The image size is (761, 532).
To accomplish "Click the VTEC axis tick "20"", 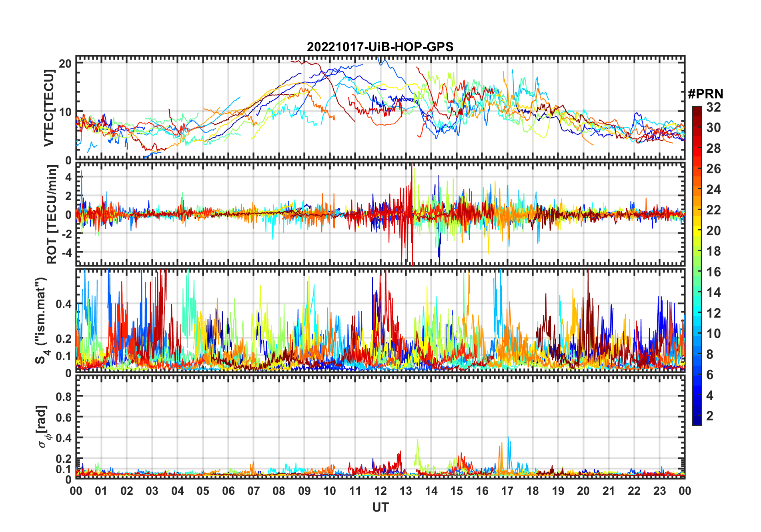I will point(66,63).
